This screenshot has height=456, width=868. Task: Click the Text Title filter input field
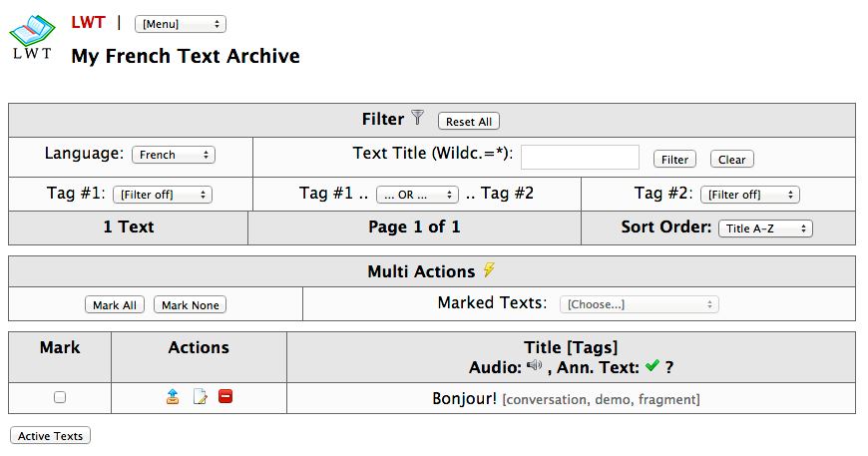(x=580, y=158)
